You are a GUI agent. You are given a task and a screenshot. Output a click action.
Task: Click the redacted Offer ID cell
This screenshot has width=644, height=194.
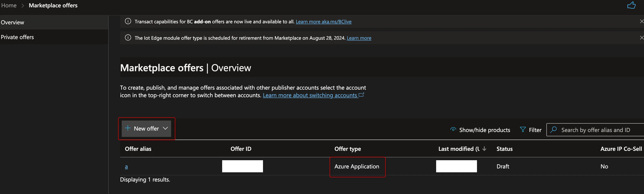click(x=242, y=166)
